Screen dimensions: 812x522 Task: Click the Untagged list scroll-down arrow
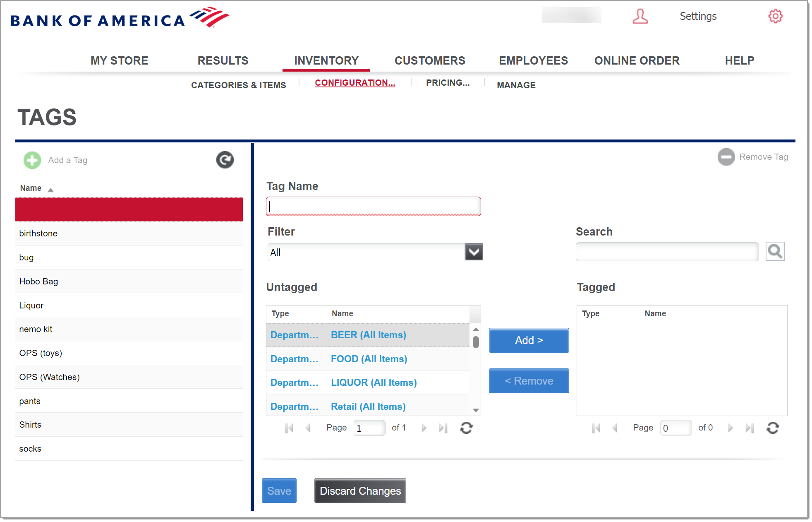tap(476, 410)
